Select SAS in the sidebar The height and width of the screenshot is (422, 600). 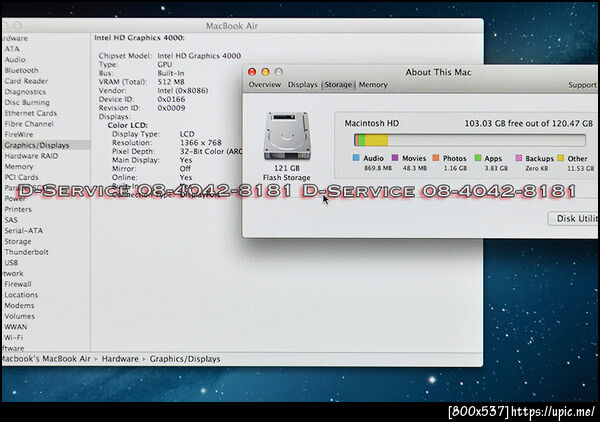click(x=11, y=220)
